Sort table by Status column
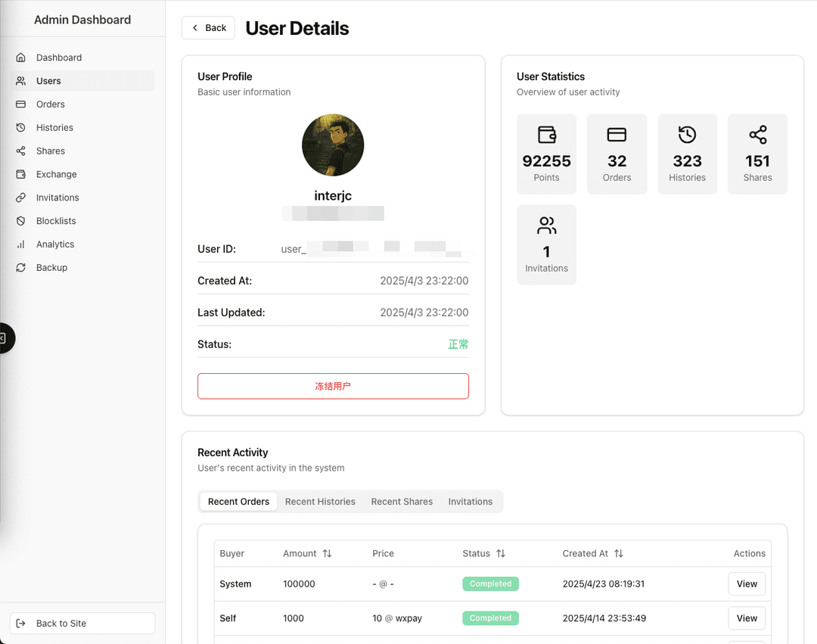This screenshot has width=817, height=644. (501, 554)
